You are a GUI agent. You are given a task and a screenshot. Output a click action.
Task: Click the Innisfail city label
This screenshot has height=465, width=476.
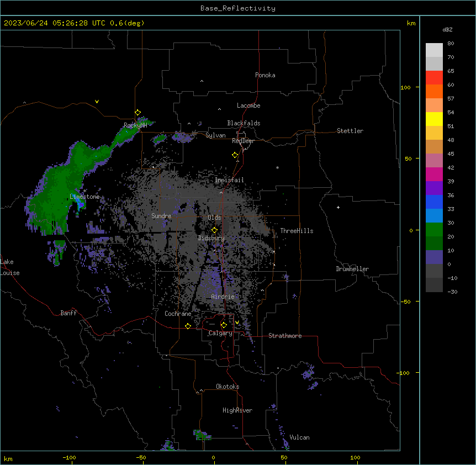(x=229, y=180)
